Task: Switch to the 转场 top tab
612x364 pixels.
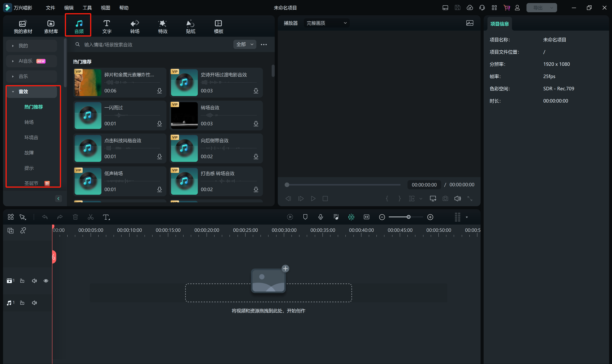Action: pyautogui.click(x=135, y=26)
